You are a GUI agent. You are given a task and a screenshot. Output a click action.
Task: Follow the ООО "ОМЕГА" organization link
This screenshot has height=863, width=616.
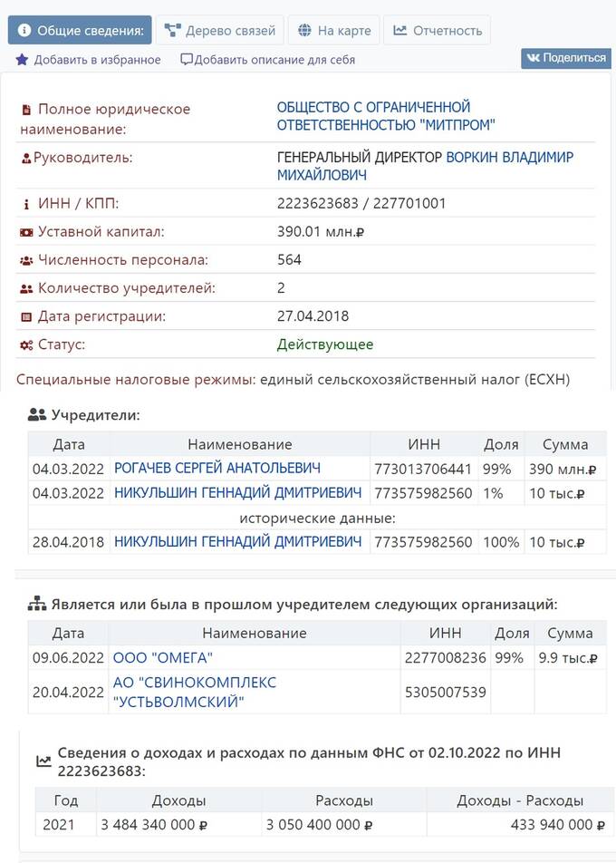163,657
